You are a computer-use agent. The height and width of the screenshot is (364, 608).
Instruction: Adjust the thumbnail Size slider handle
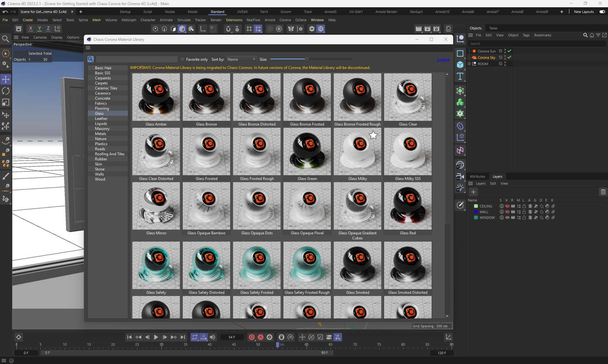pos(307,59)
